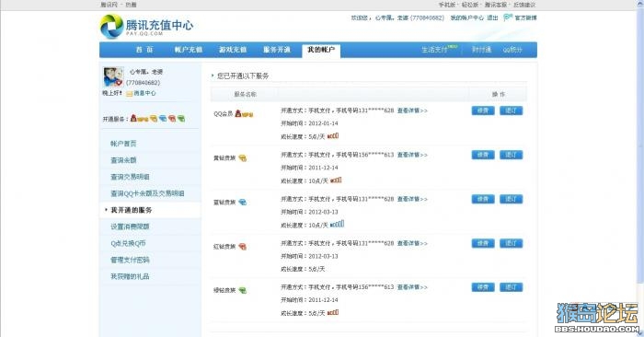This screenshot has width=644, height=337.
Task: Click the 绿钻贵族 green diamond icon
Action: [x=242, y=291]
